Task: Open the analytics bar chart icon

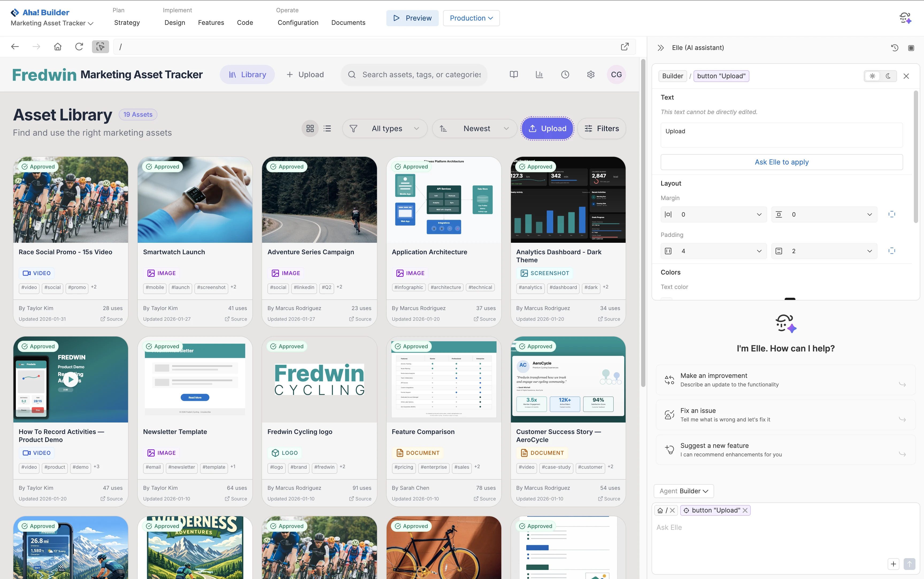Action: point(539,74)
